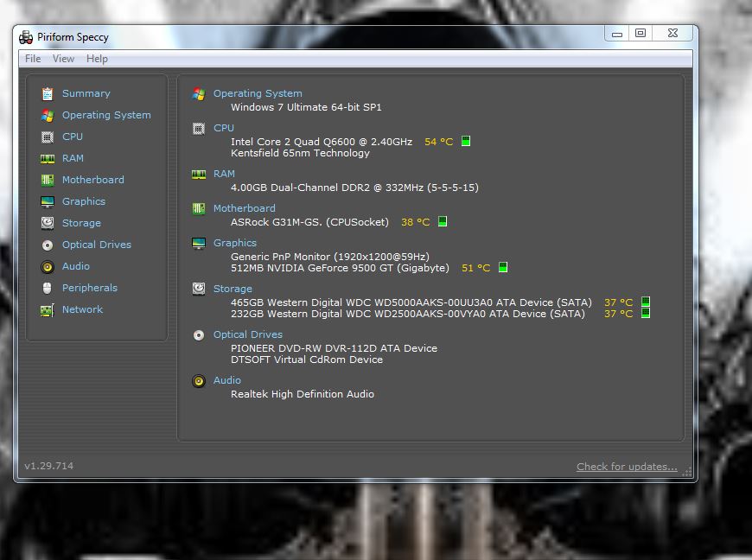This screenshot has width=752, height=560.
Task: Click board icon beside Motherboard heading in summary
Action: pos(199,208)
